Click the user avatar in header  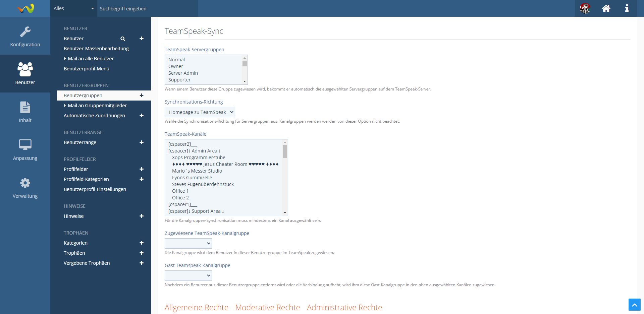coord(585,8)
